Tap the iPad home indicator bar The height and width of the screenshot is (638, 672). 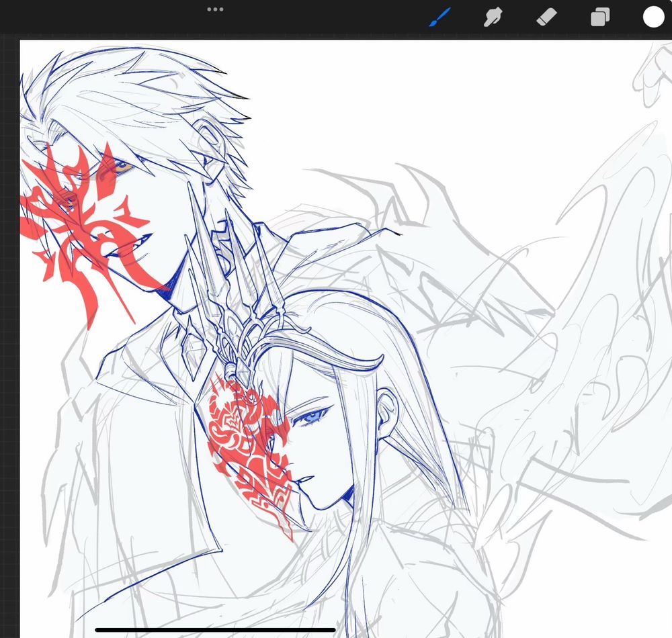pos(215,630)
